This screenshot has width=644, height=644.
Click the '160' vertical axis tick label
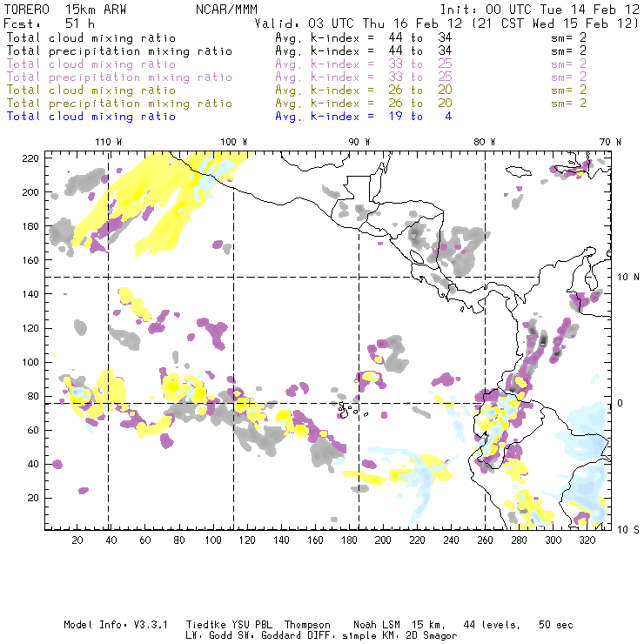coord(30,260)
